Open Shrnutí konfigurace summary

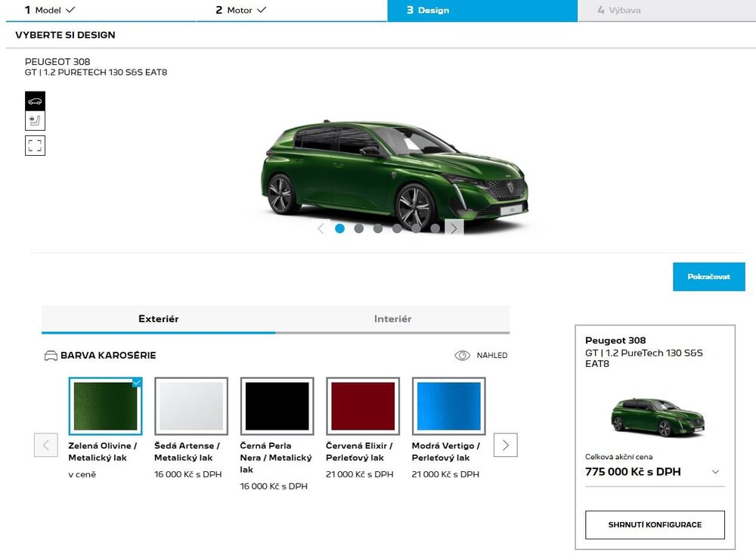click(x=655, y=525)
